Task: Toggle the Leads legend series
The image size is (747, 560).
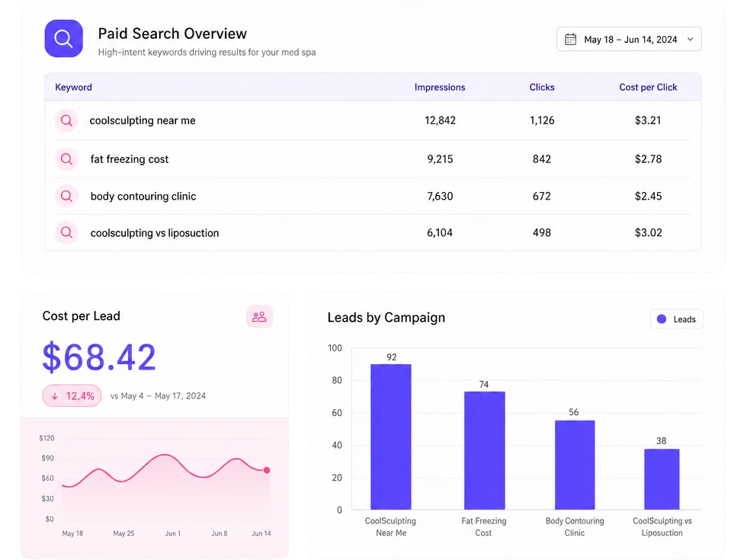Action: [x=677, y=319]
